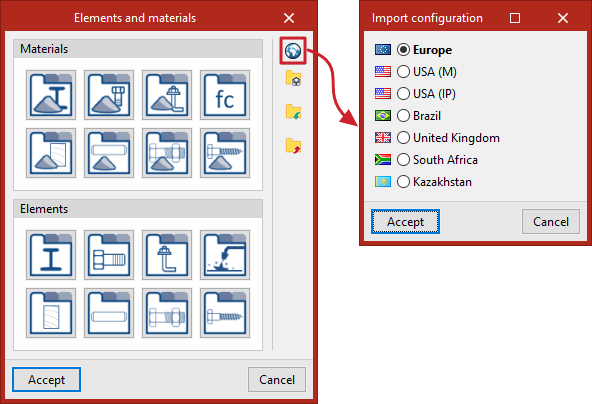The width and height of the screenshot is (592, 404).
Task: Click the folder with red export arrow
Action: (x=293, y=146)
